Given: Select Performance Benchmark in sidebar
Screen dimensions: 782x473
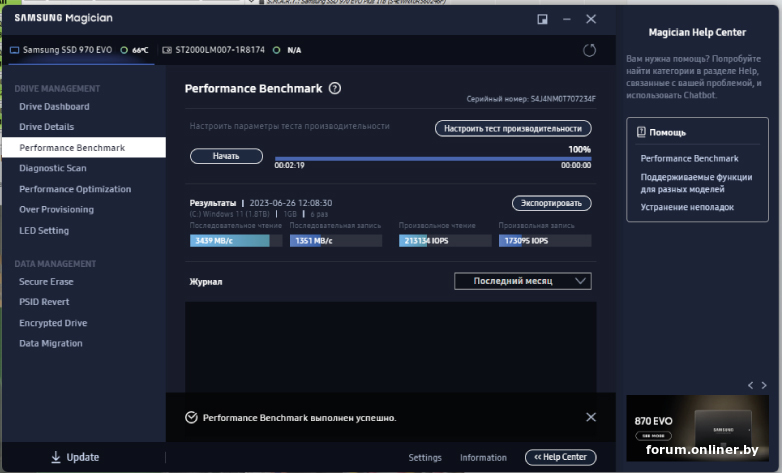Looking at the screenshot, I should coord(84,148).
